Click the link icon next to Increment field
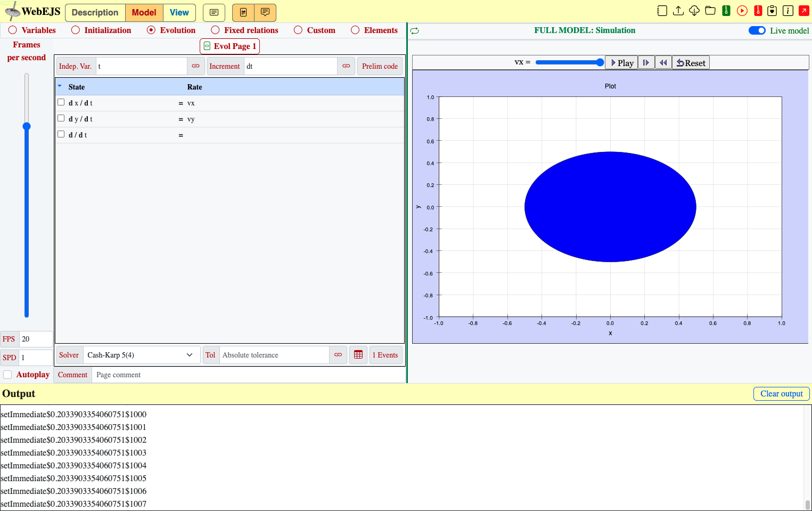The width and height of the screenshot is (812, 511). 346,66
